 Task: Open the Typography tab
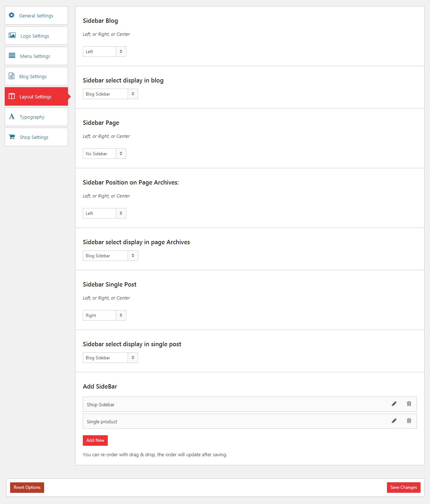(36, 117)
